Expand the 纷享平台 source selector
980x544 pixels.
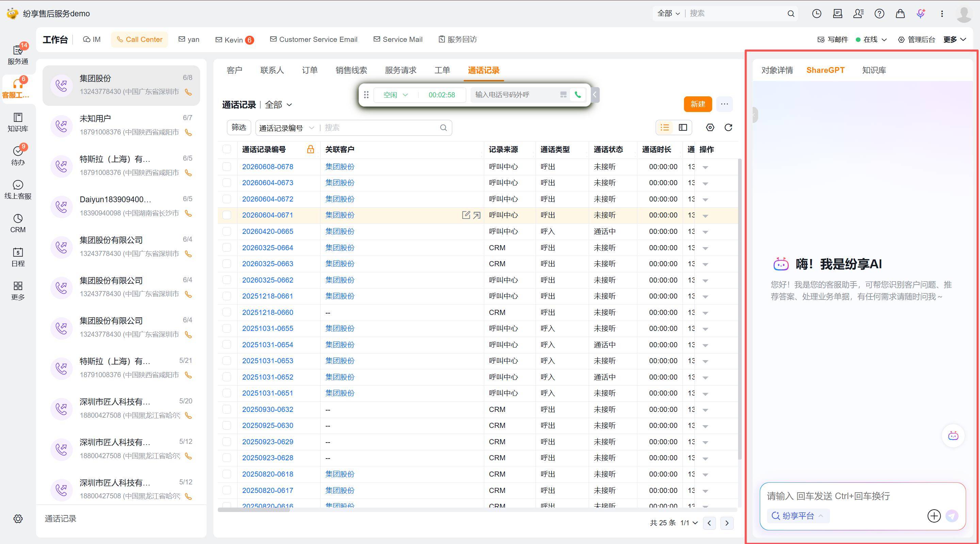pyautogui.click(x=798, y=516)
